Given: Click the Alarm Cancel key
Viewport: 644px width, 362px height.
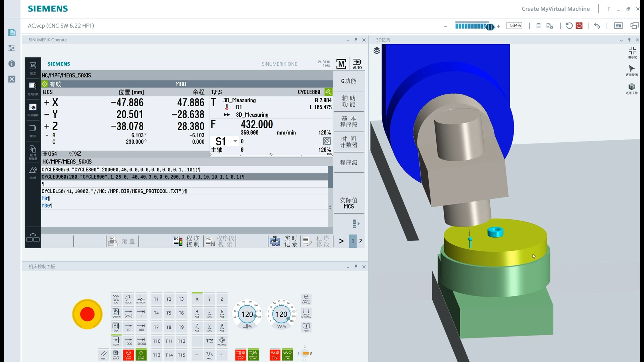Looking at the screenshot, I should click(306, 299).
